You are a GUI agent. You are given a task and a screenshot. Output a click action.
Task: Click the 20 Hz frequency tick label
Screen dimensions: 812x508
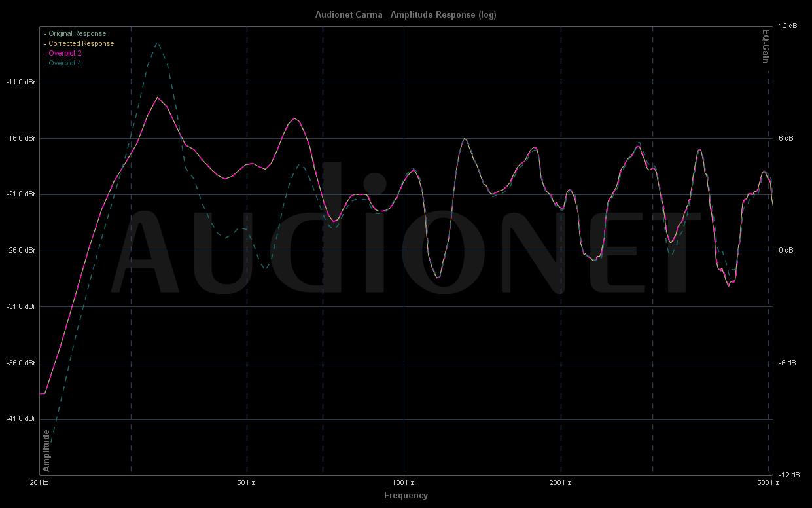(x=39, y=482)
